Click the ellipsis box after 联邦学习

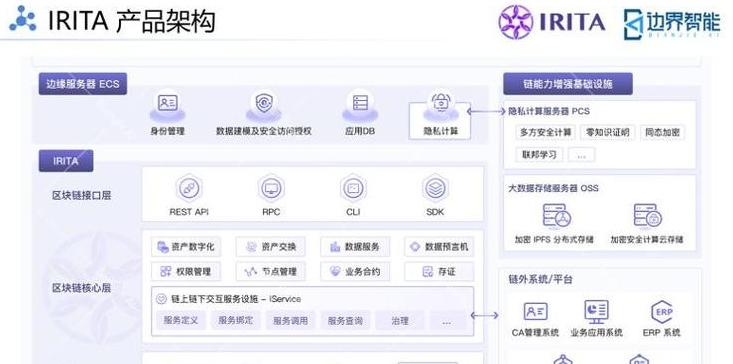[581, 155]
